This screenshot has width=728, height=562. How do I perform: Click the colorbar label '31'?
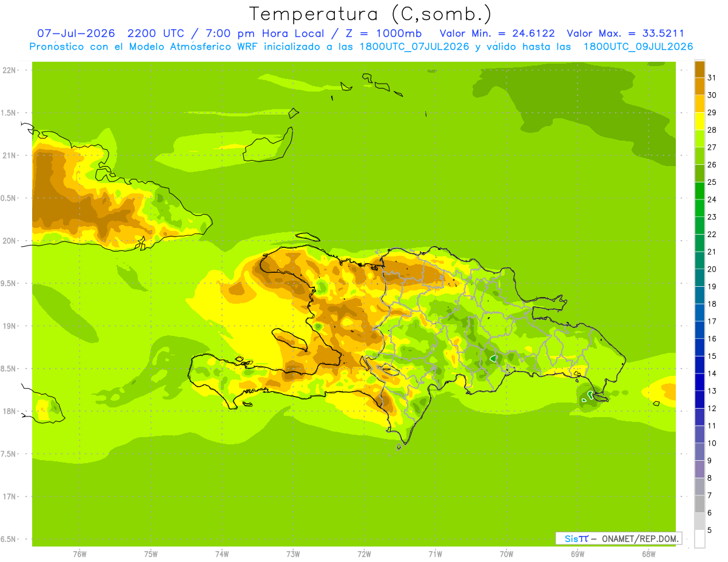712,78
